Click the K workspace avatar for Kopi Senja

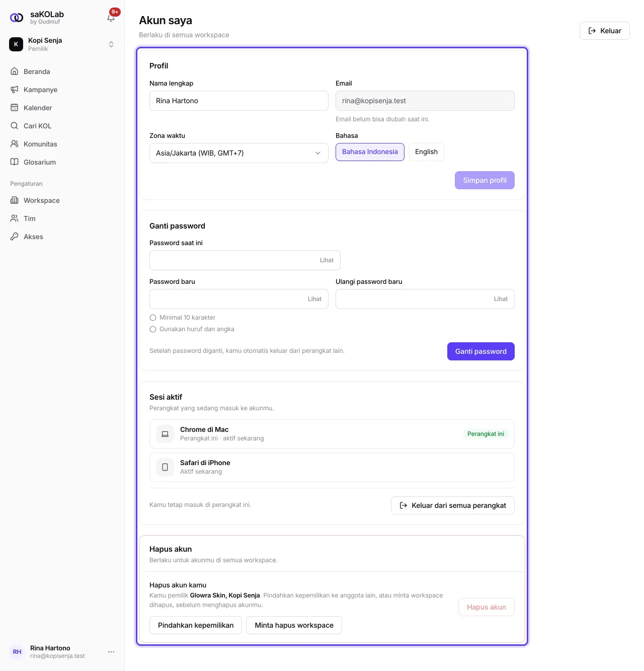click(x=16, y=44)
